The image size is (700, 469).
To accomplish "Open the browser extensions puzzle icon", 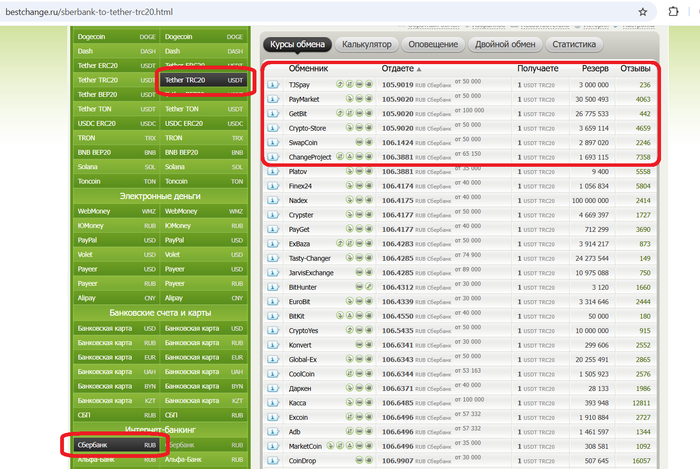I will (673, 12).
